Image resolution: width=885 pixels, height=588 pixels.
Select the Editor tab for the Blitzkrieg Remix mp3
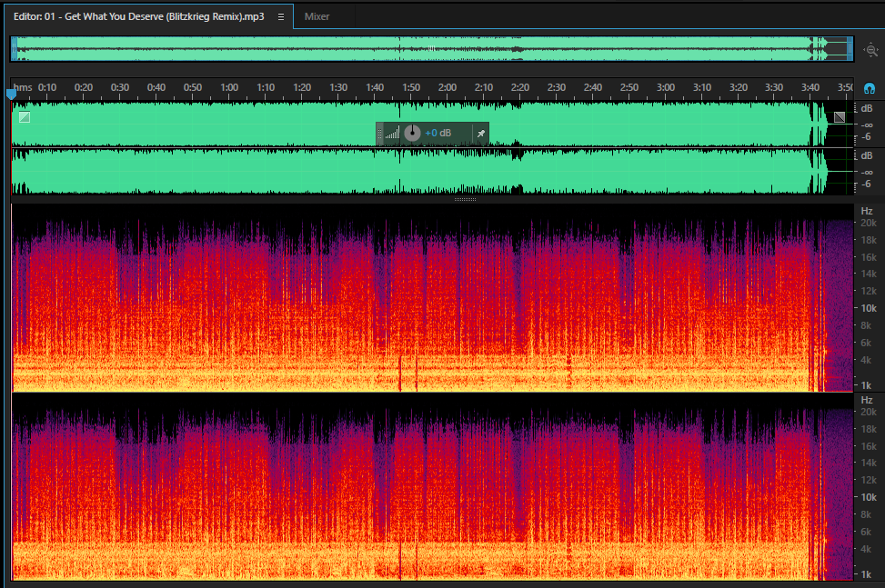pos(139,16)
